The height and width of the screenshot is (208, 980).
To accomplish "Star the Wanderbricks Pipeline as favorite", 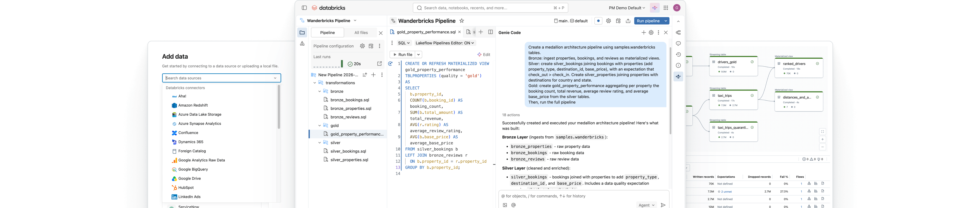I will click(461, 21).
